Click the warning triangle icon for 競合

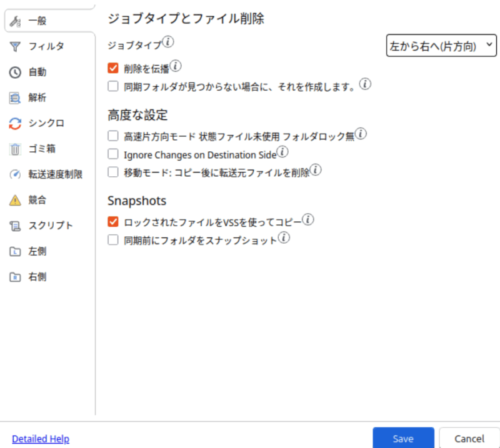click(x=16, y=200)
